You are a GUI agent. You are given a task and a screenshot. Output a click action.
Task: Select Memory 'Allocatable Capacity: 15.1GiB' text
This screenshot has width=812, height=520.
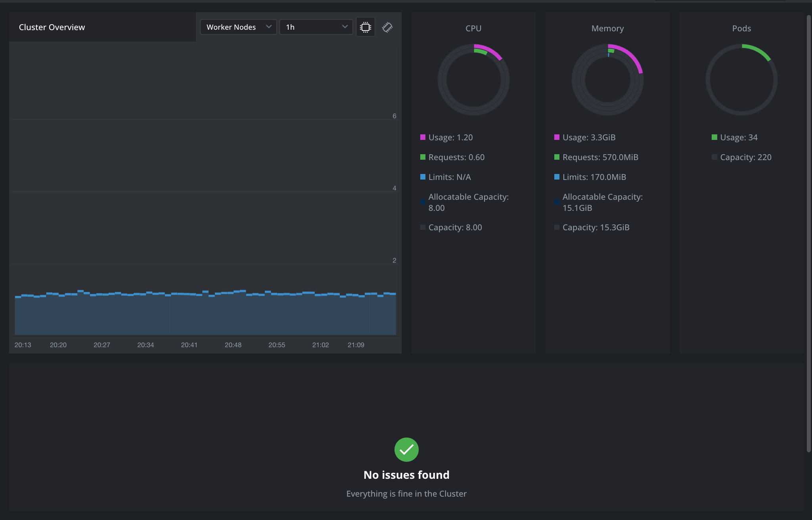click(603, 202)
